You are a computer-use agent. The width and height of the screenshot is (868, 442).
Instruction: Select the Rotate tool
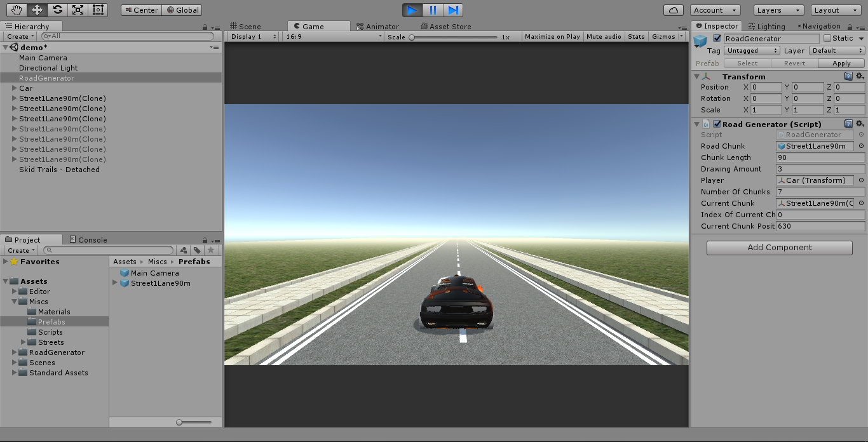pyautogui.click(x=57, y=10)
